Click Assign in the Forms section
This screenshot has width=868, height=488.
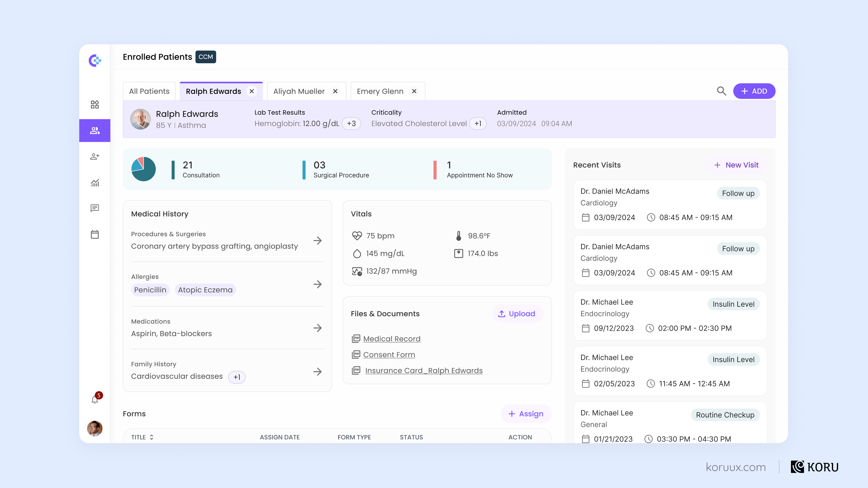526,414
